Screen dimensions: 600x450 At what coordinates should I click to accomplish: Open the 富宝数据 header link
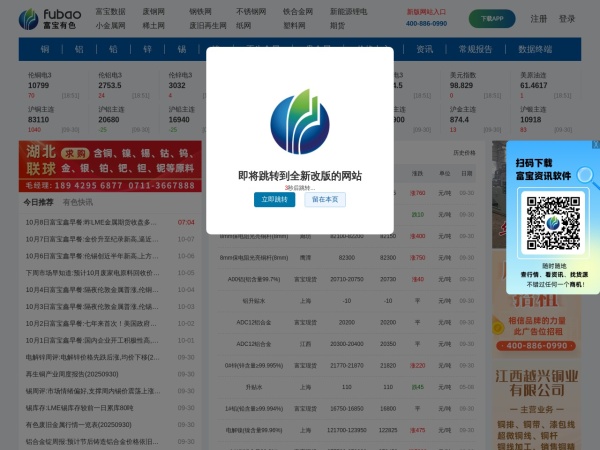(110, 12)
